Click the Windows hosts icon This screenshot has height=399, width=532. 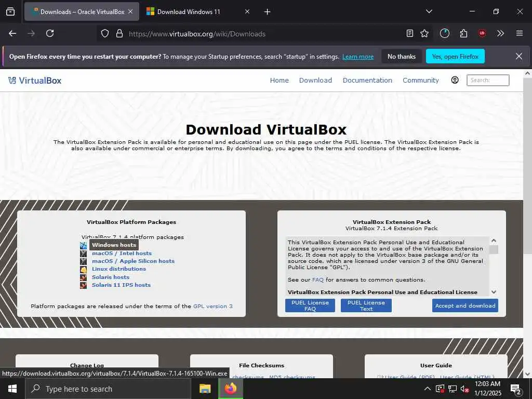(x=84, y=245)
